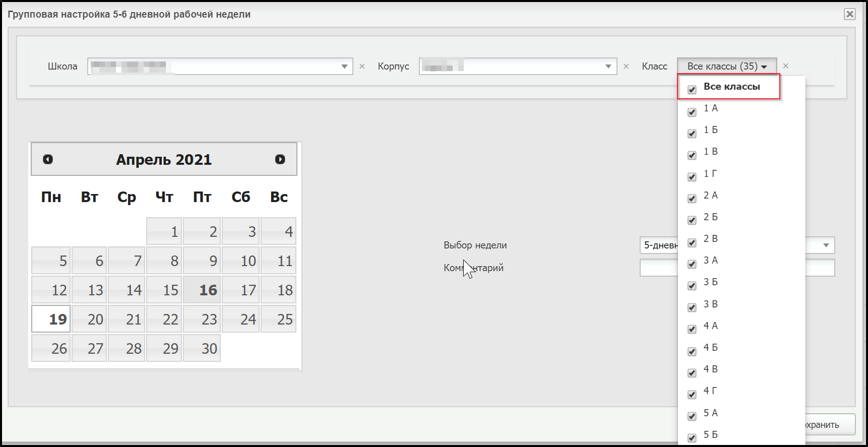868x447 pixels.
Task: Select April 16 in calendar
Action: (x=202, y=290)
